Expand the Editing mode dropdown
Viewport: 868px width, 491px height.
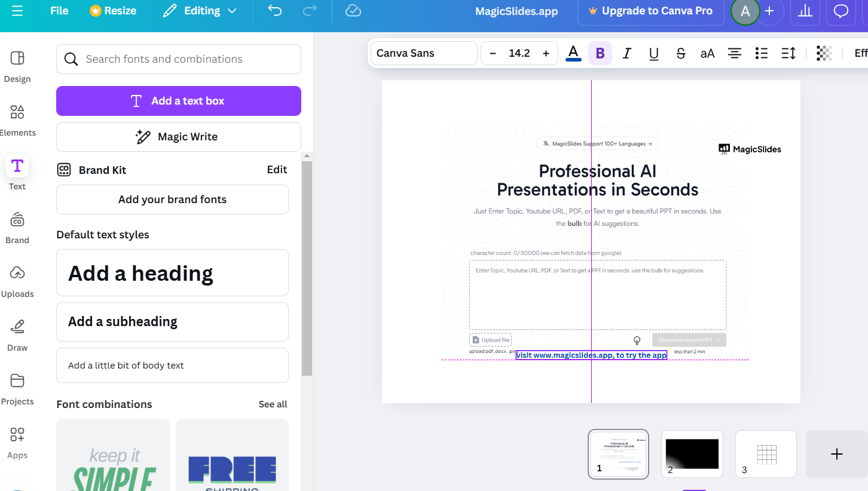(200, 11)
